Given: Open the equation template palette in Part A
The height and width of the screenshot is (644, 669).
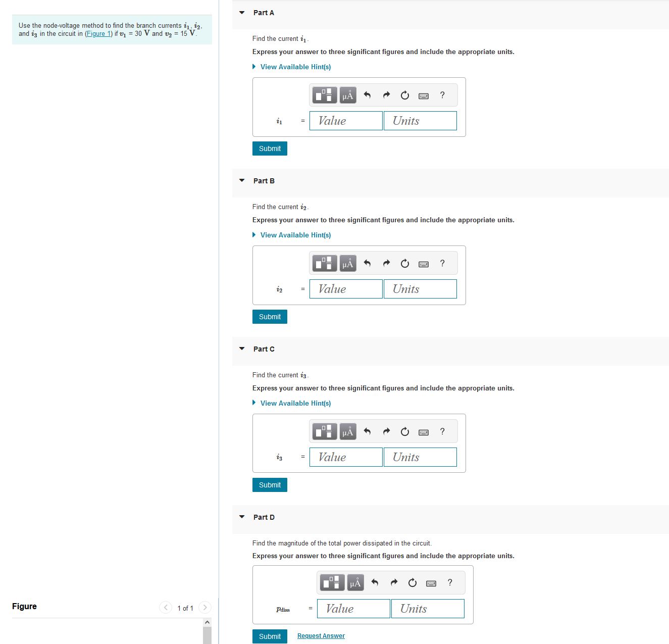Looking at the screenshot, I should tap(325, 94).
